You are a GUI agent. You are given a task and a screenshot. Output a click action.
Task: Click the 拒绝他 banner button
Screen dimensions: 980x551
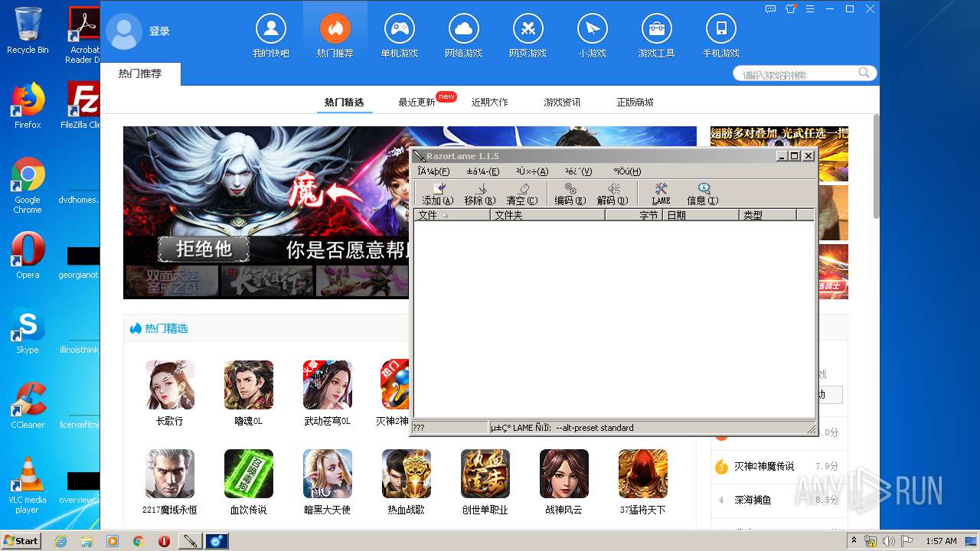click(x=204, y=249)
